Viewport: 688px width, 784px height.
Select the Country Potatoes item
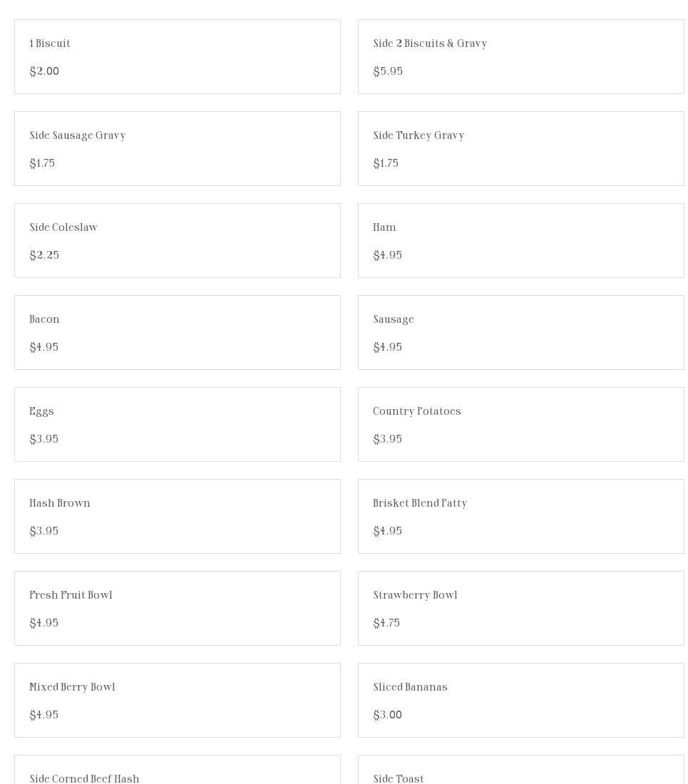(520, 425)
